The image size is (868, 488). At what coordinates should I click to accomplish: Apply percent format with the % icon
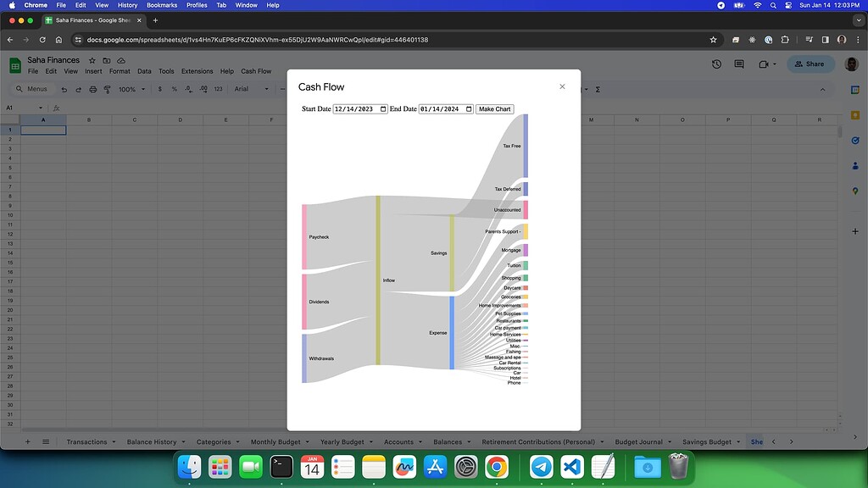[175, 89]
